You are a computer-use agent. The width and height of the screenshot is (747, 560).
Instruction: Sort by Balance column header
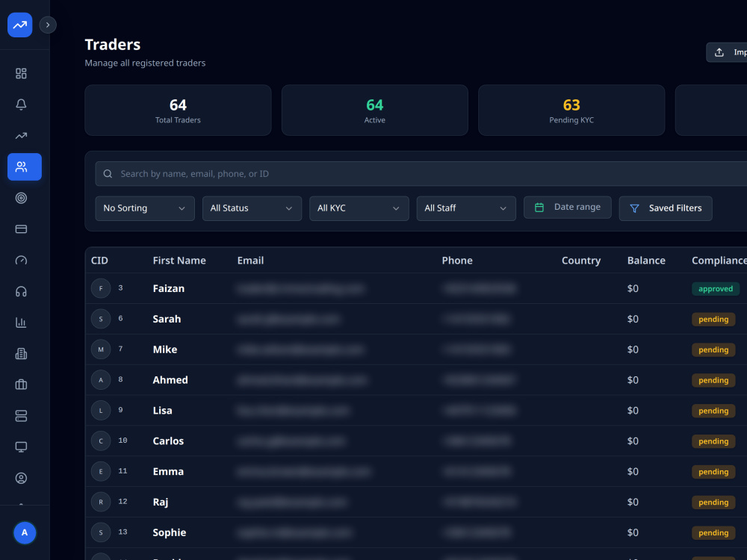(646, 261)
